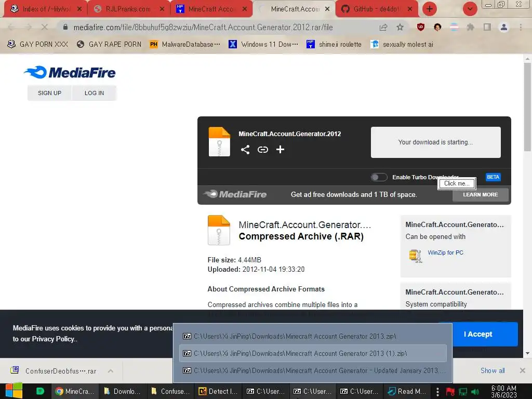The width and height of the screenshot is (532, 399).
Task: Toggle Enable Turbo Downloader switch
Action: 379,177
